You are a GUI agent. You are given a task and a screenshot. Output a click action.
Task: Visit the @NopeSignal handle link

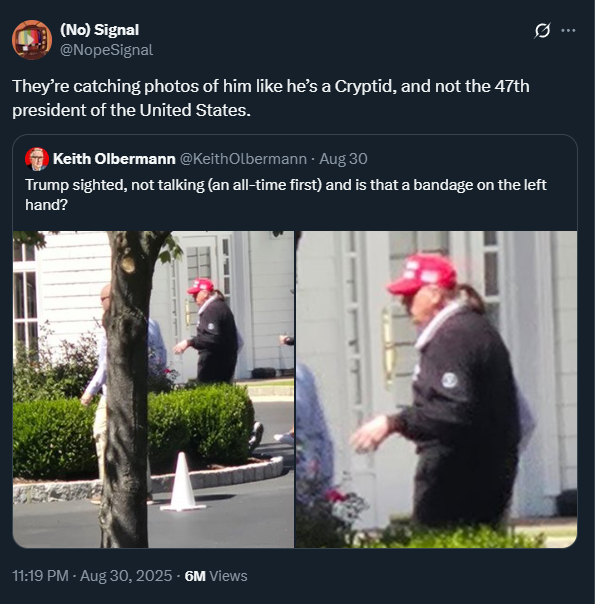point(106,50)
